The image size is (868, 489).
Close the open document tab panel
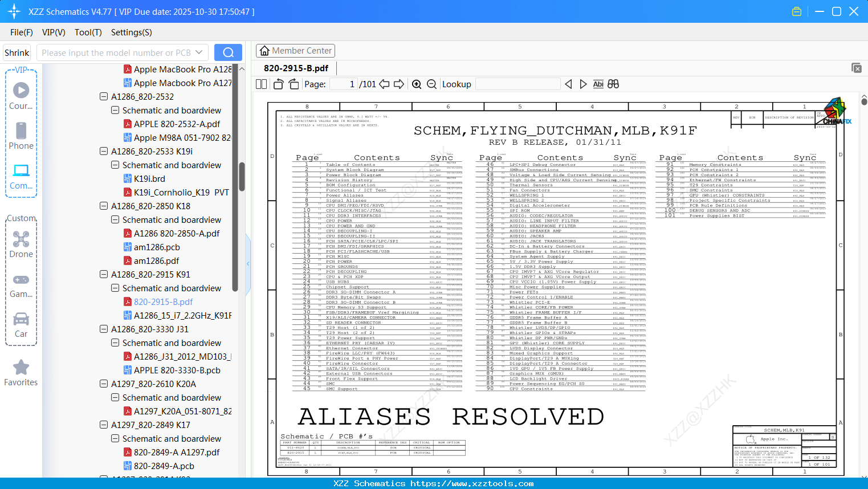[857, 68]
